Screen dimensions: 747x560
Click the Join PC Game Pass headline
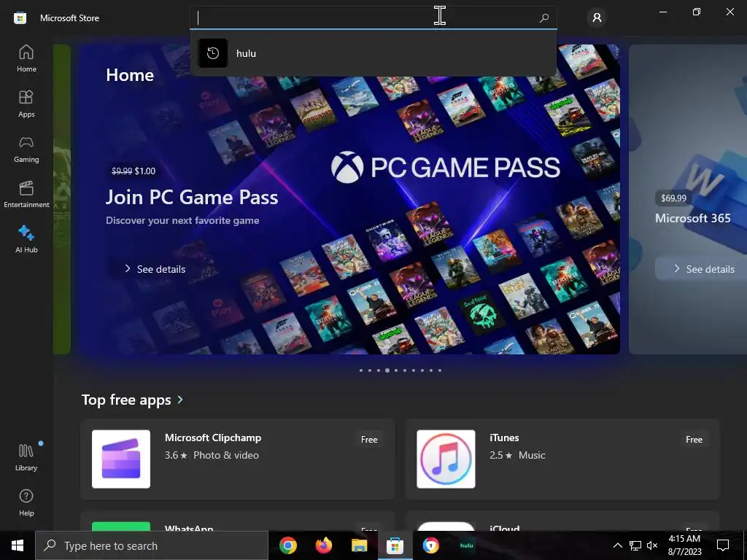coord(192,197)
